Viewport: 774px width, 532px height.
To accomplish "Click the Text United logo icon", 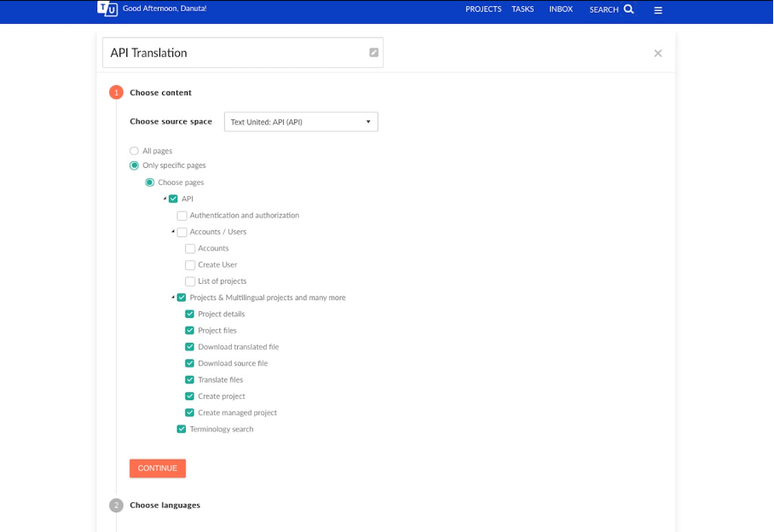I will [107, 9].
